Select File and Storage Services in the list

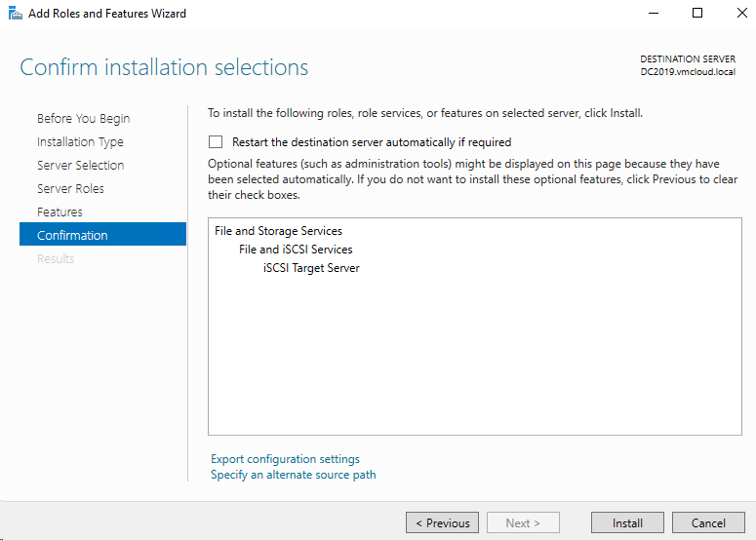(x=278, y=232)
